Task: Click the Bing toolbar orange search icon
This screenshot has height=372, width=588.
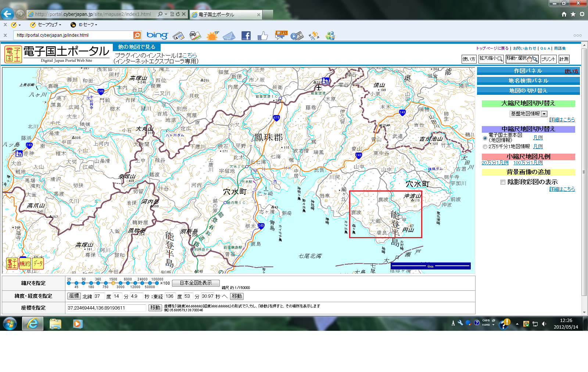Action: (137, 35)
